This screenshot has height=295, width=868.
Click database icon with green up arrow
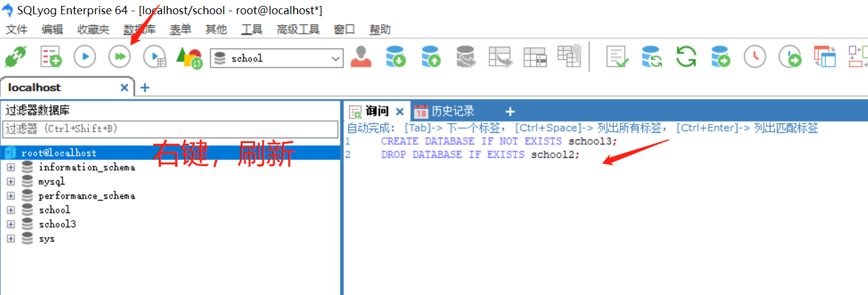click(431, 57)
